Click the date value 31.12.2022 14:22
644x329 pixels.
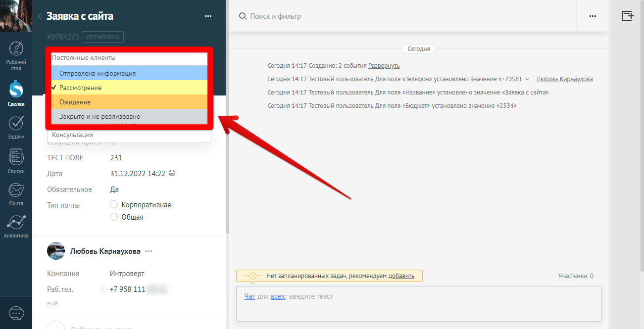(x=138, y=174)
